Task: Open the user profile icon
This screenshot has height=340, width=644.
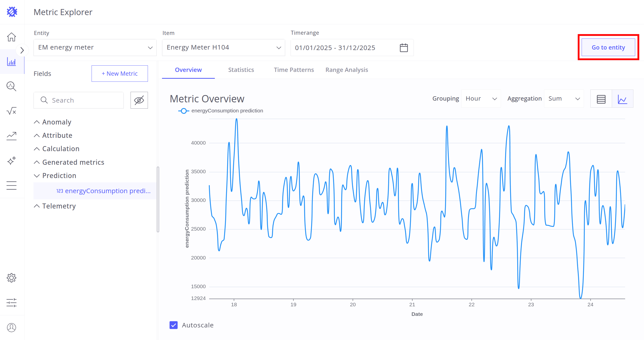Action: (12, 327)
